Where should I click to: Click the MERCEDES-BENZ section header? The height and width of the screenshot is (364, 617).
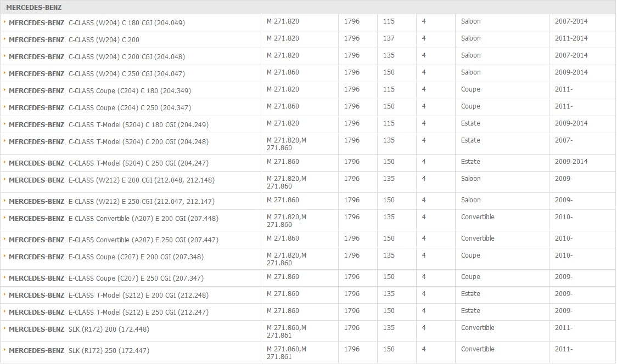[x=308, y=7]
